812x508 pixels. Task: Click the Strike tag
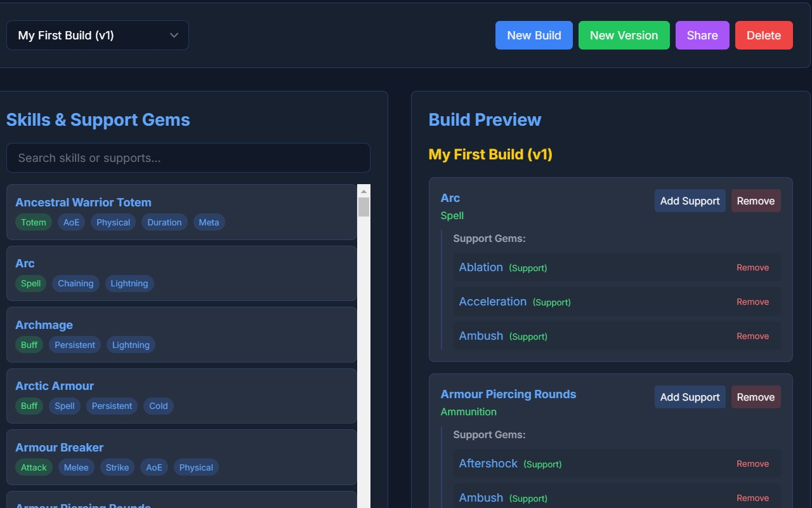click(117, 467)
